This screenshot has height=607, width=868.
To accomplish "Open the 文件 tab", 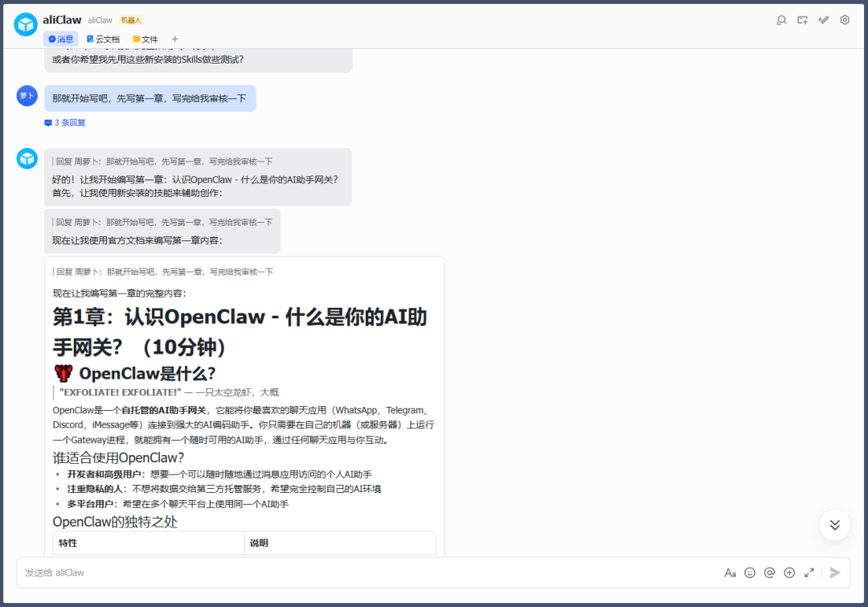I will pyautogui.click(x=145, y=39).
